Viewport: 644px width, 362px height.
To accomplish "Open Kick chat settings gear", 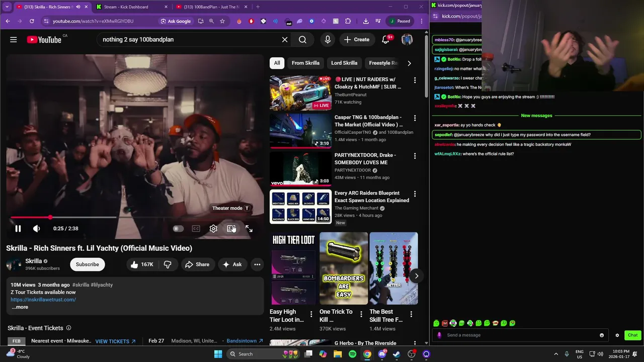I will tap(617, 335).
